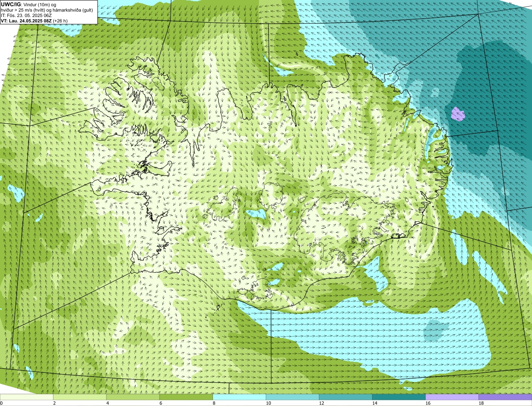Click the '12' legend scale label
Screen dimensions: 532x406
pyautogui.click(x=322, y=403)
